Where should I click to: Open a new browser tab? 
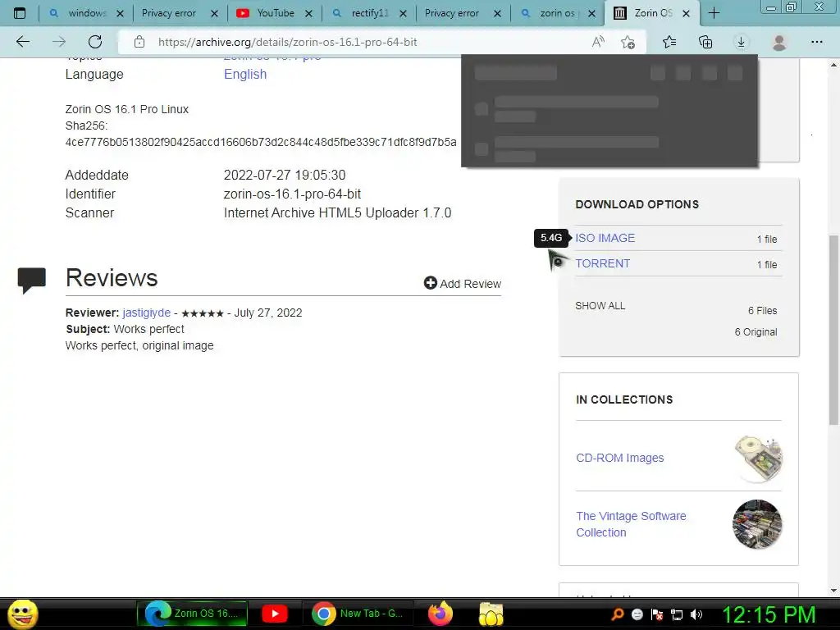click(714, 13)
